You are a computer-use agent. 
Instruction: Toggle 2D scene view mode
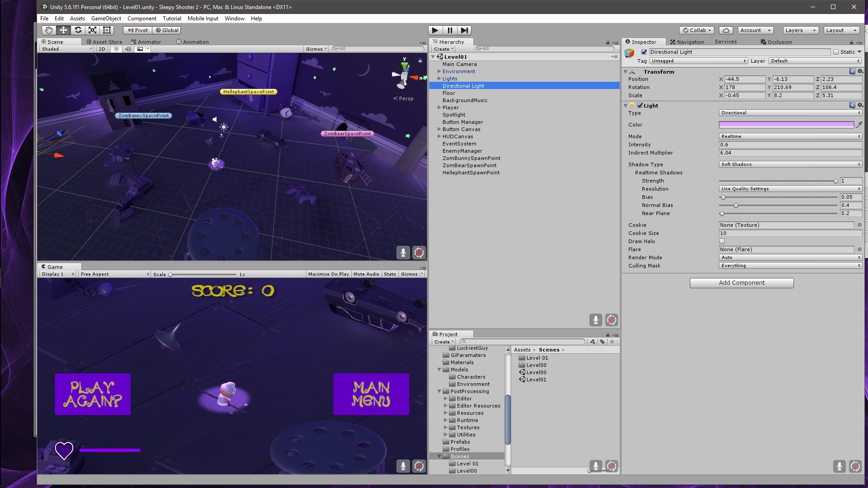[102, 49]
